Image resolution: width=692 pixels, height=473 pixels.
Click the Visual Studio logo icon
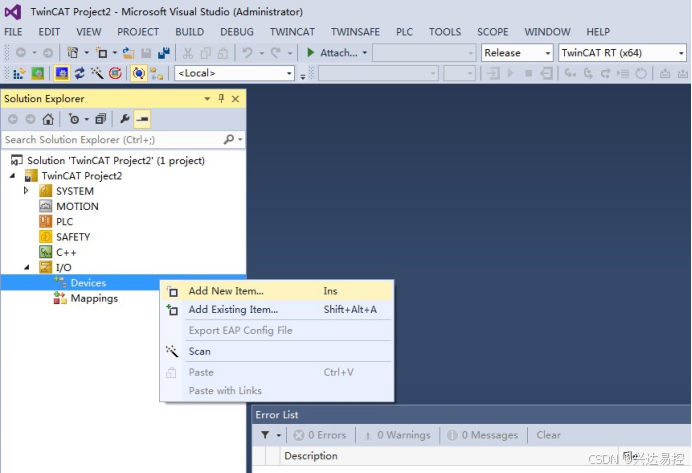pos(13,11)
